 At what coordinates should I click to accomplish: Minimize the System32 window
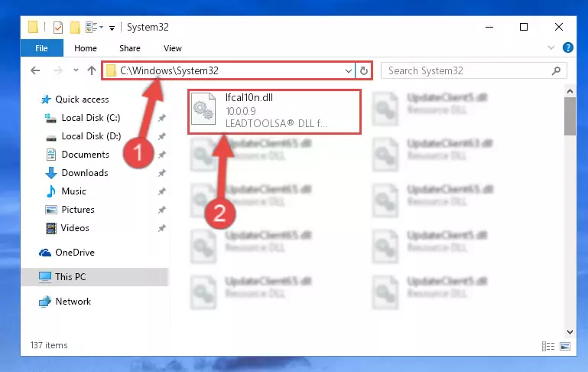coord(489,27)
